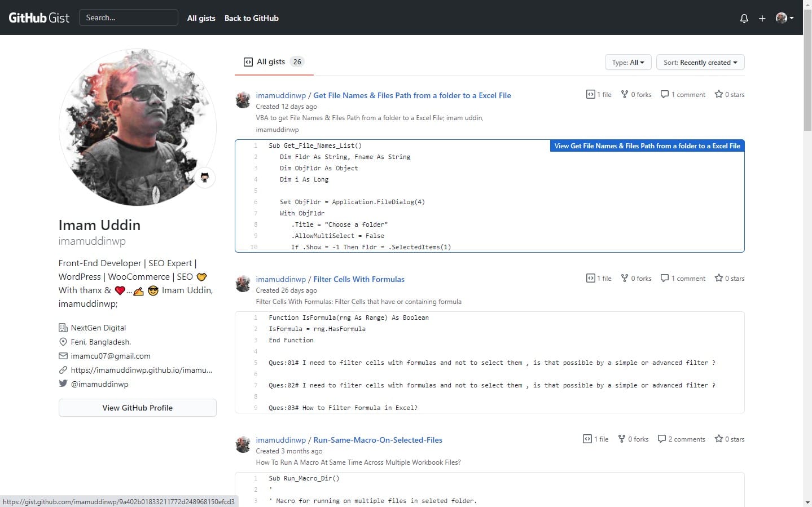Click 0 forks text on Run-Same-Macro gist
The image size is (812, 507).
(x=634, y=439)
